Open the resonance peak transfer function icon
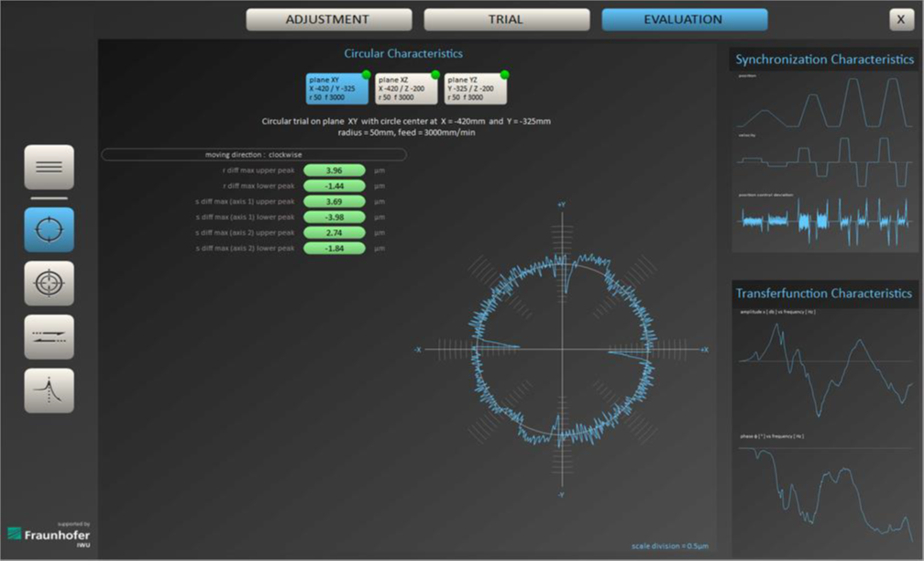The image size is (924, 561). (x=49, y=390)
